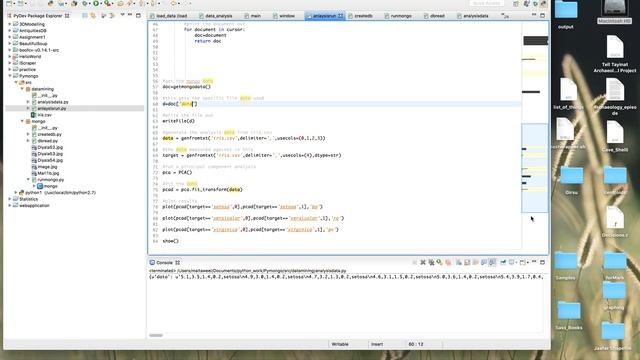This screenshot has width=640, height=360.
Task: Expand the BeautifulSoup project
Action: tap(10, 44)
